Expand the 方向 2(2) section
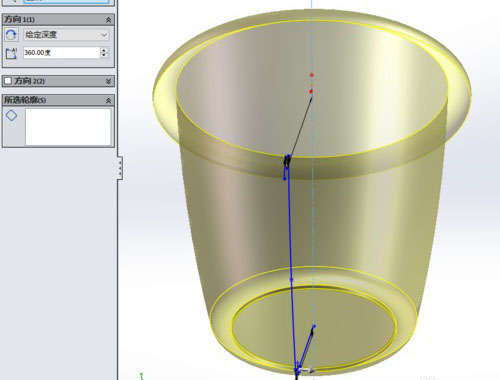 point(108,81)
